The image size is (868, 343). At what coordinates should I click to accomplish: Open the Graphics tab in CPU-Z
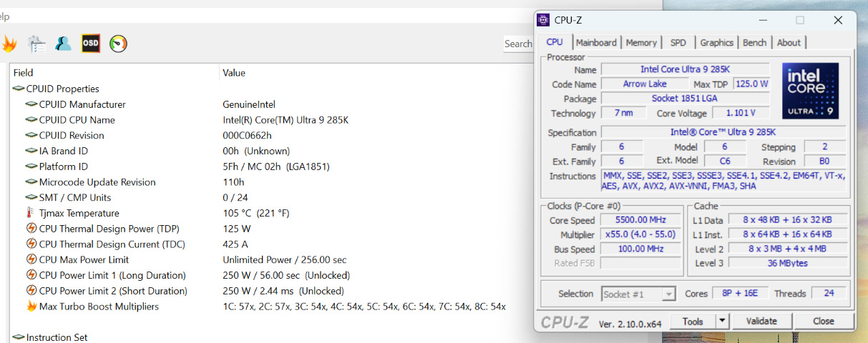(x=716, y=43)
